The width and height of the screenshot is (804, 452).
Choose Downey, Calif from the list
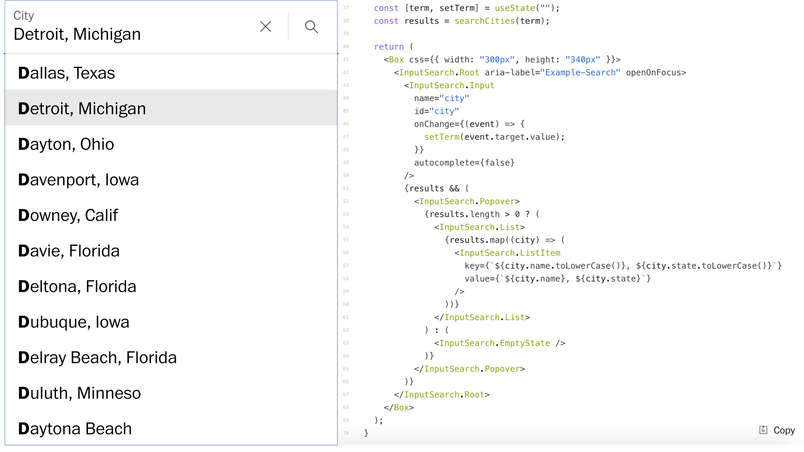171,215
